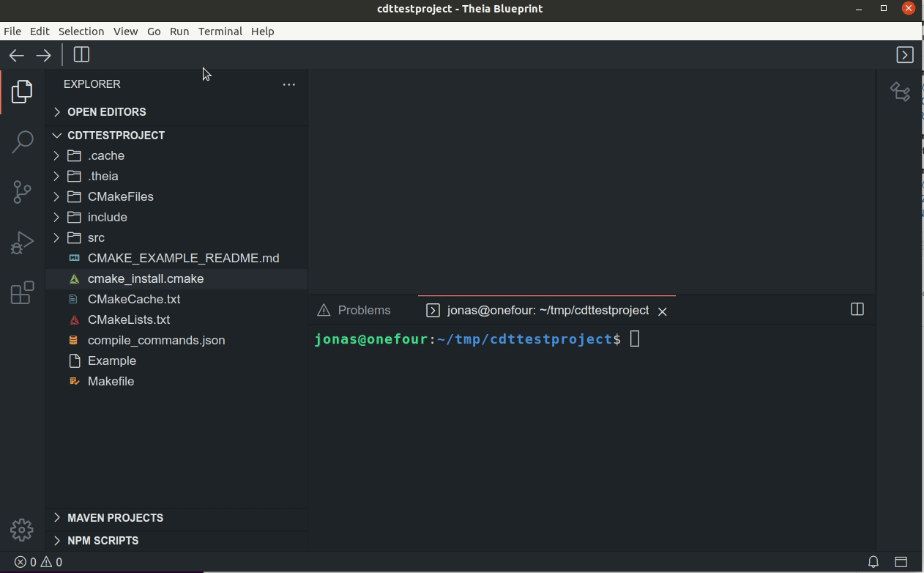This screenshot has width=924, height=573.
Task: Open the Explorer view in the activity bar
Action: (21, 92)
